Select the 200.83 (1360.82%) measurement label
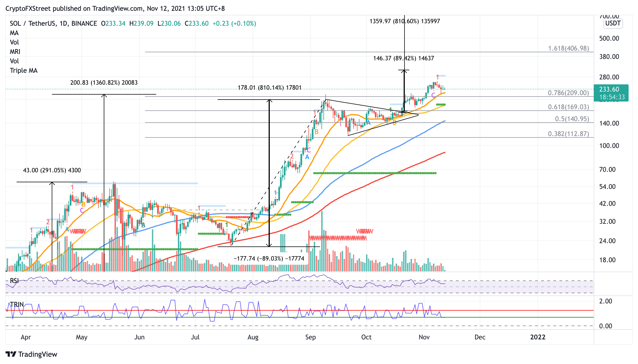The width and height of the screenshot is (638, 364). 104,82
